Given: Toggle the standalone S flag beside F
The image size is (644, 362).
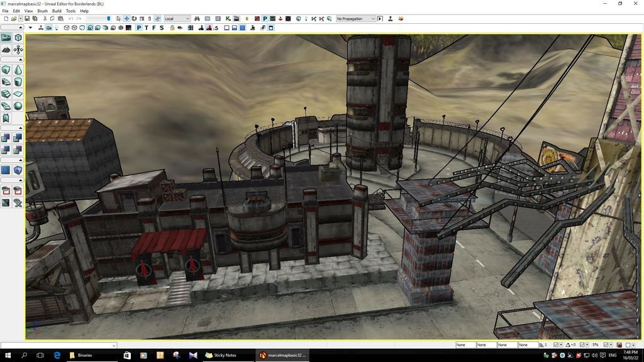Looking at the screenshot, I should coord(162,28).
